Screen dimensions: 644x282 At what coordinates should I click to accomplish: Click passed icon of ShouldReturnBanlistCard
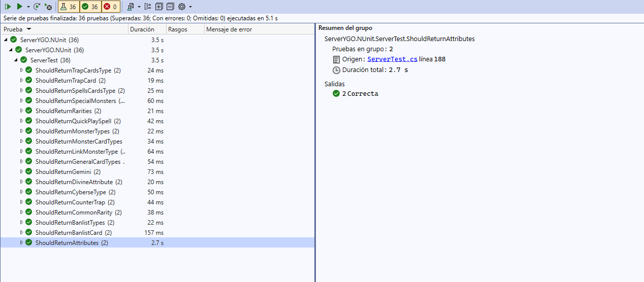29,232
